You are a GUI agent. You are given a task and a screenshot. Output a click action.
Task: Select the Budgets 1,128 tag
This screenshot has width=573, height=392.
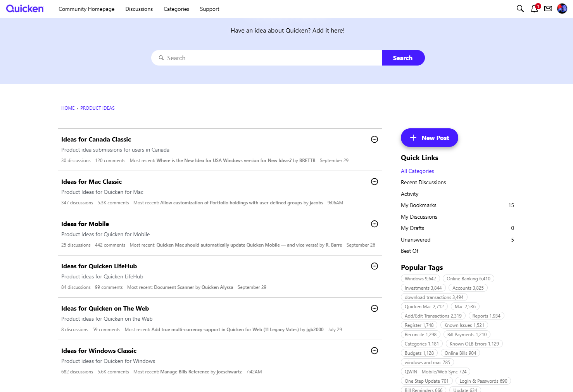(419, 353)
